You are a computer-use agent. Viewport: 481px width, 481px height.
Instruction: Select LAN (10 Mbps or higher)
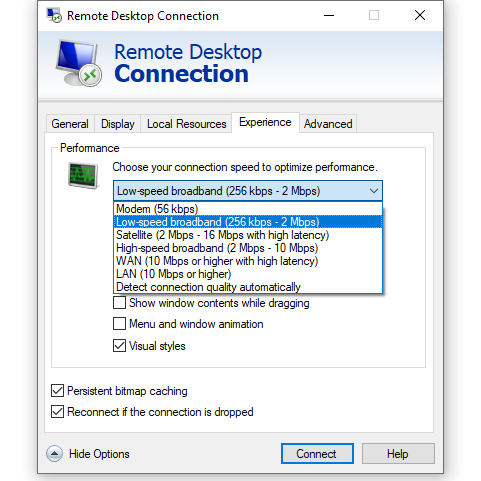pyautogui.click(x=248, y=274)
